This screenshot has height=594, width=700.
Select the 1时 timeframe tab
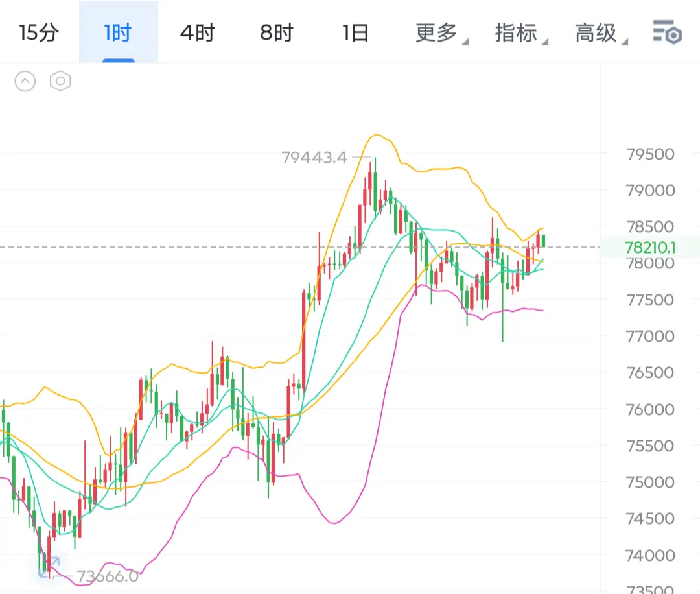tap(118, 32)
